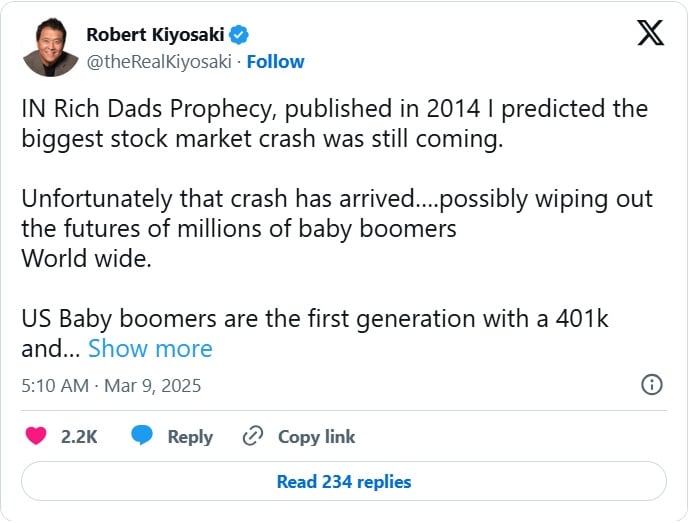Click the reply speech bubble icon
This screenshot has width=689, height=523.
[x=142, y=436]
